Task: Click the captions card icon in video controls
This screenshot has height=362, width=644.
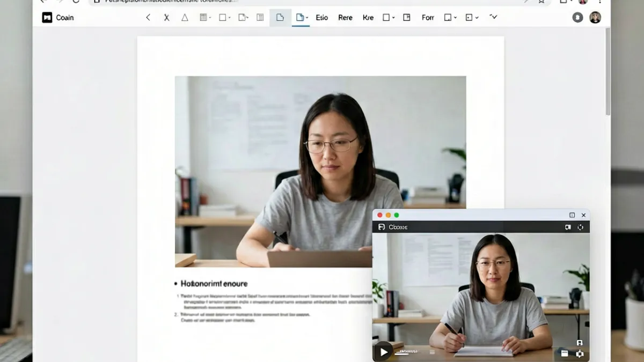Action: click(565, 353)
